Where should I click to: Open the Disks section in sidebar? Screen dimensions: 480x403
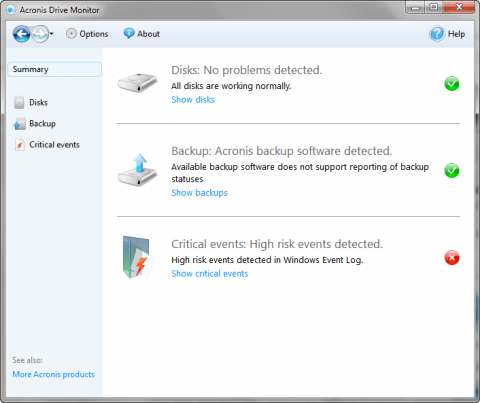point(38,102)
